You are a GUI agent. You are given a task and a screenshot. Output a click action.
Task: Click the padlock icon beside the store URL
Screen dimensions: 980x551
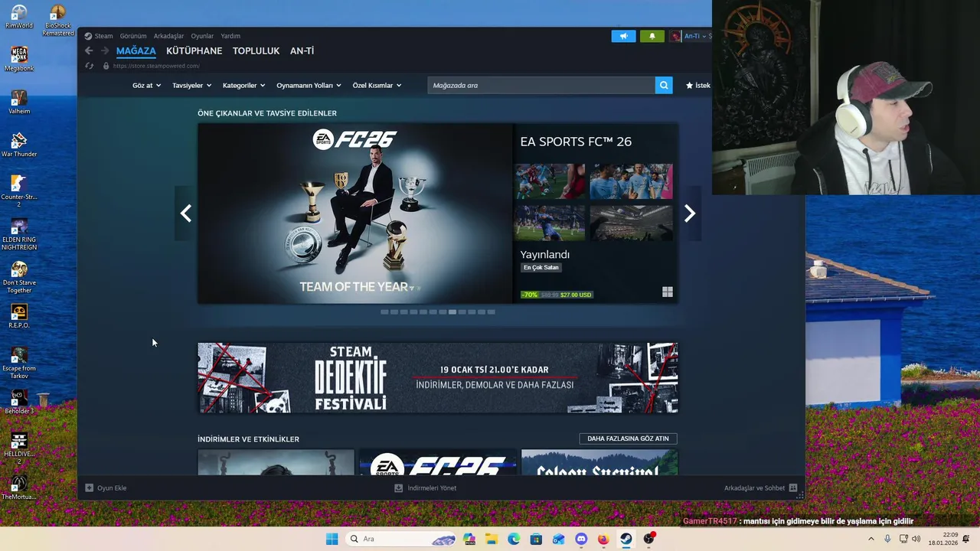(x=106, y=66)
